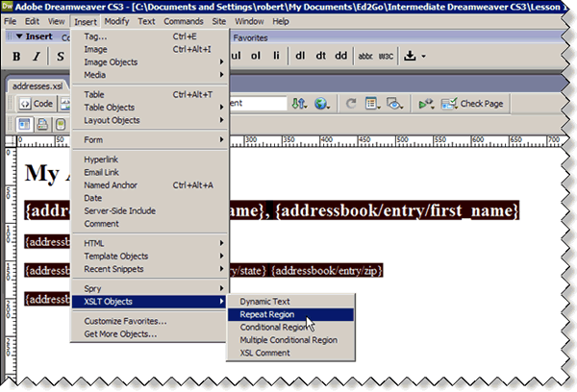Select the addresses.xsl document tab

pos(38,86)
